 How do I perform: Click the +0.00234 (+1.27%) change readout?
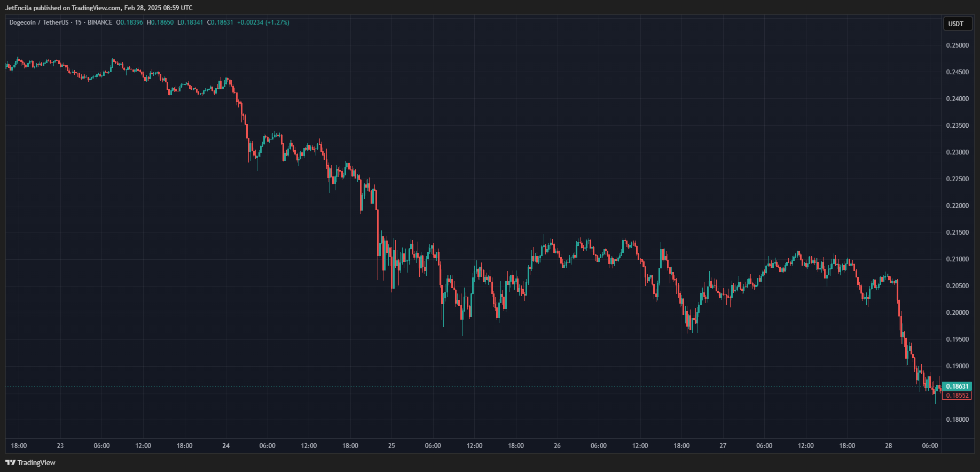[263, 22]
